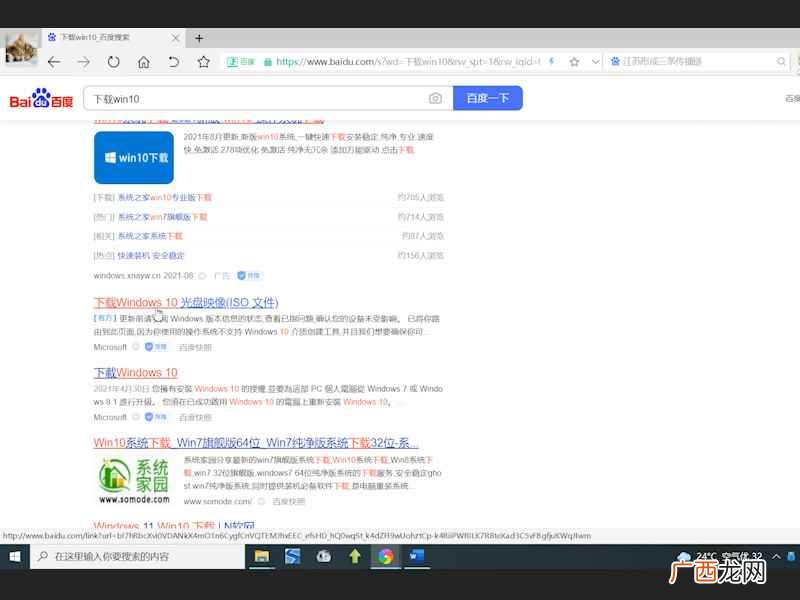This screenshot has width=800, height=600.
Task: Open the green up-arrow app in taskbar
Action: pos(355,556)
